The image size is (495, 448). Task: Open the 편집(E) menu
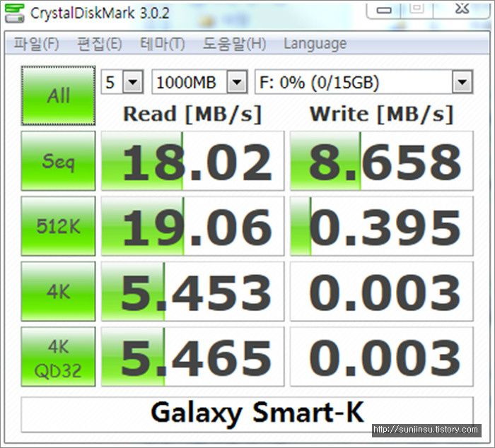[100, 44]
